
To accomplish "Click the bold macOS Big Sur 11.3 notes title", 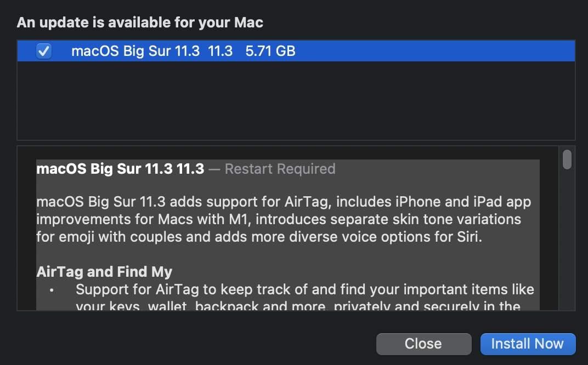I will point(120,169).
